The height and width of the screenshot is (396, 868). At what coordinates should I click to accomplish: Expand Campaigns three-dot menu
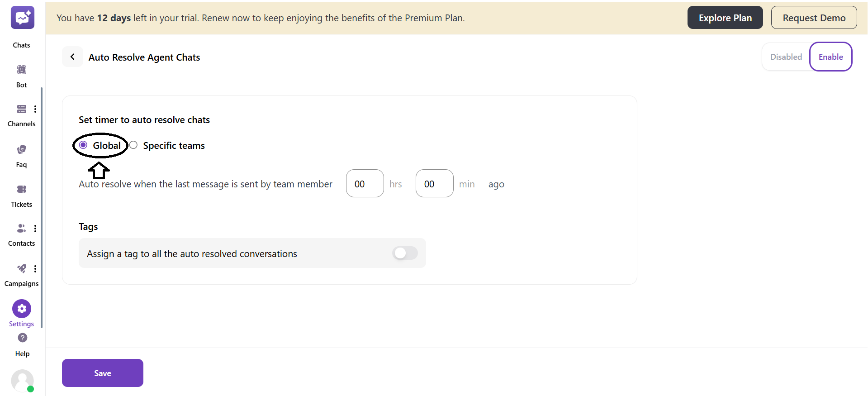click(x=35, y=269)
